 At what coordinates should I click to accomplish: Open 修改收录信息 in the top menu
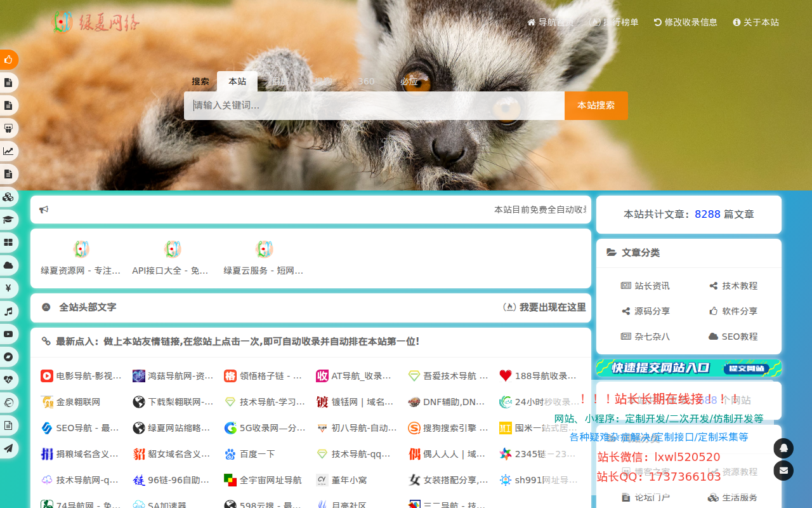click(x=686, y=22)
